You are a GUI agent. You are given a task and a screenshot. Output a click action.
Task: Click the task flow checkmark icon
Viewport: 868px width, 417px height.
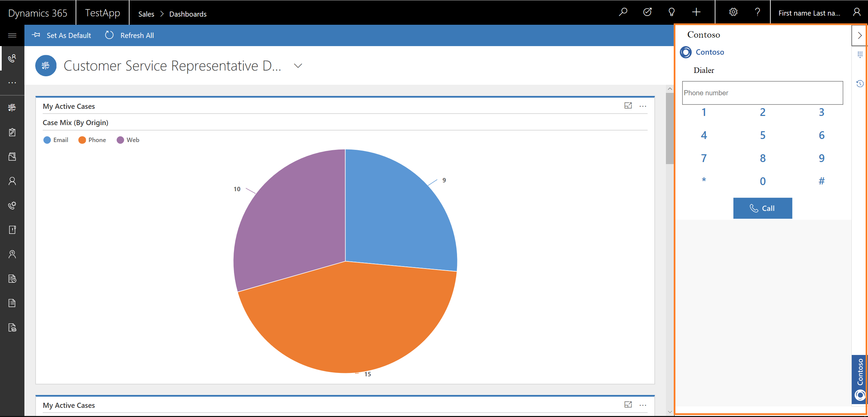[x=647, y=13]
